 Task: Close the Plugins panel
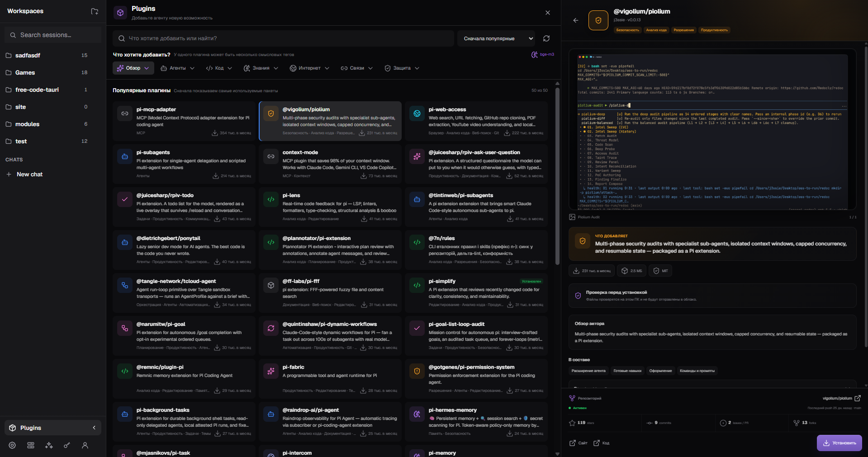coord(548,13)
